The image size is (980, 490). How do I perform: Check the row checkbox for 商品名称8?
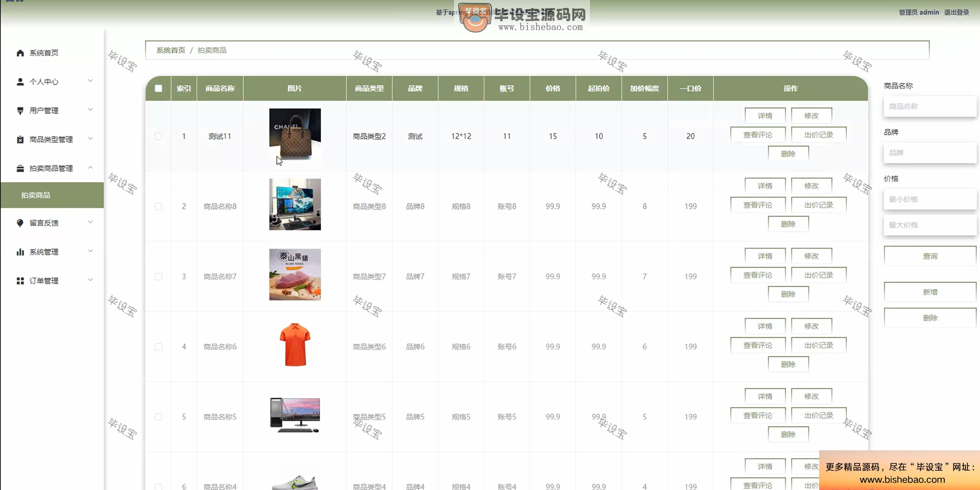point(158,206)
